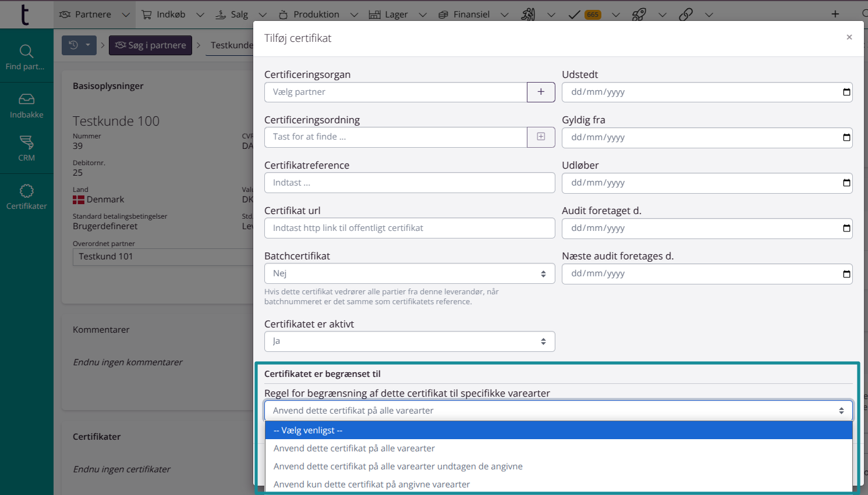Image resolution: width=868 pixels, height=495 pixels.
Task: Click the checkmark icon with the 665 badge
Action: click(x=573, y=13)
